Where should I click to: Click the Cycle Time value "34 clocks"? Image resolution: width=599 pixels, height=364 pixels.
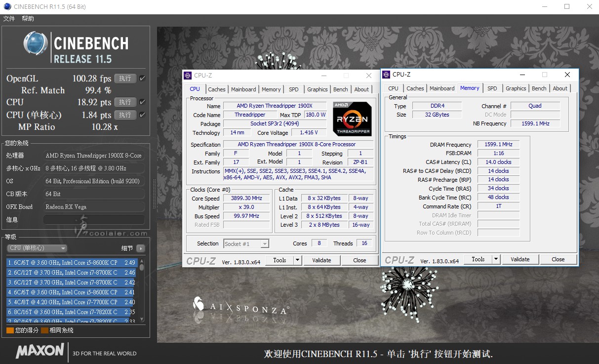498,188
